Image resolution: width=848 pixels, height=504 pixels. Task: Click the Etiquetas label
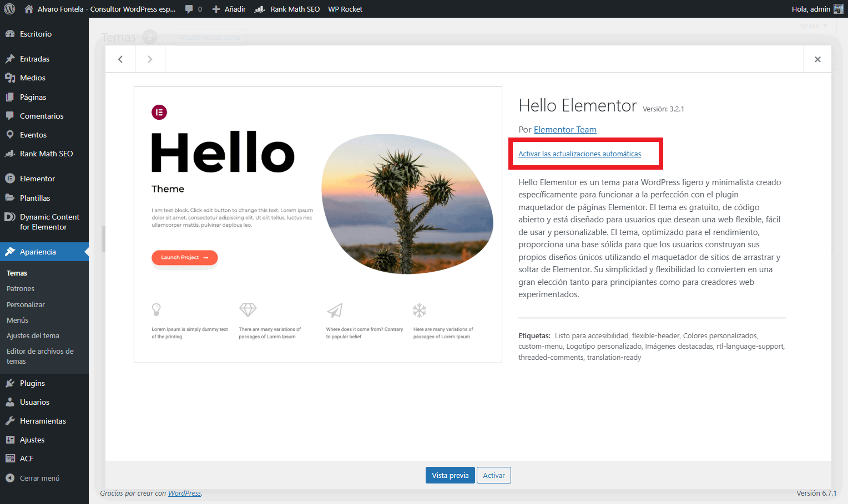click(x=534, y=336)
